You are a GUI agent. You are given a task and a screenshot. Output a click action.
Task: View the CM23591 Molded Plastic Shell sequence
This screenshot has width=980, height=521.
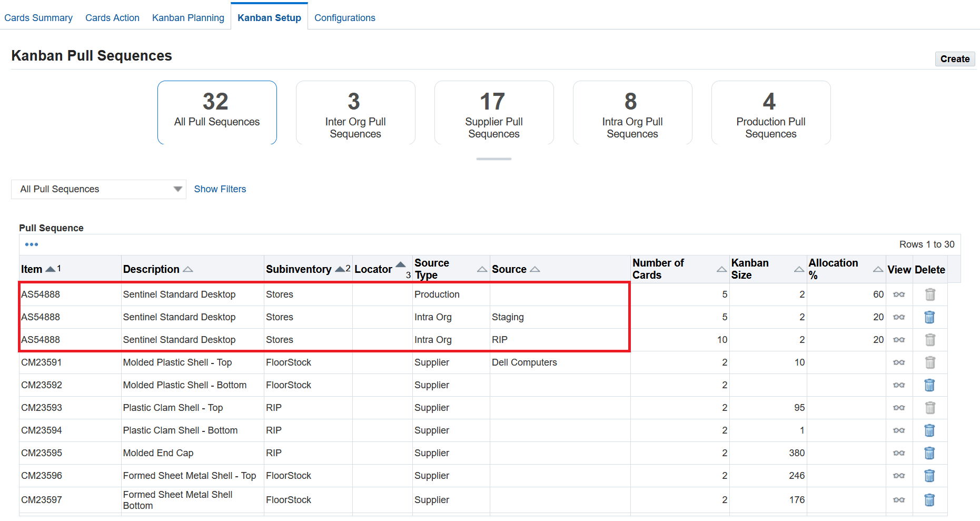pyautogui.click(x=899, y=362)
